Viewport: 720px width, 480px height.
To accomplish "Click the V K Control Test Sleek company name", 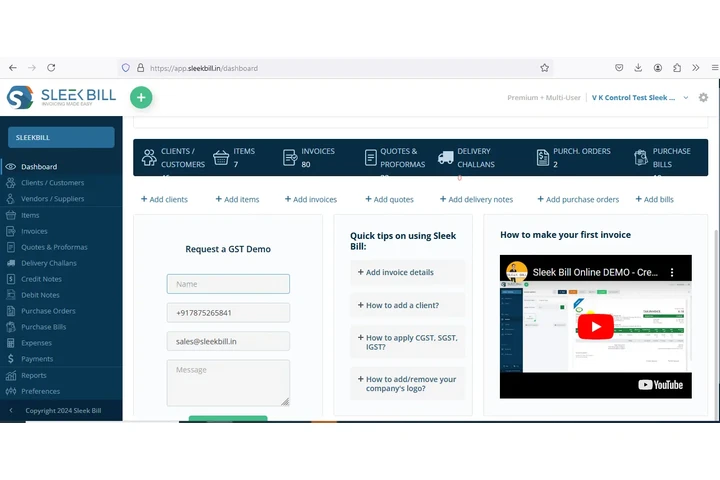I will click(x=633, y=97).
